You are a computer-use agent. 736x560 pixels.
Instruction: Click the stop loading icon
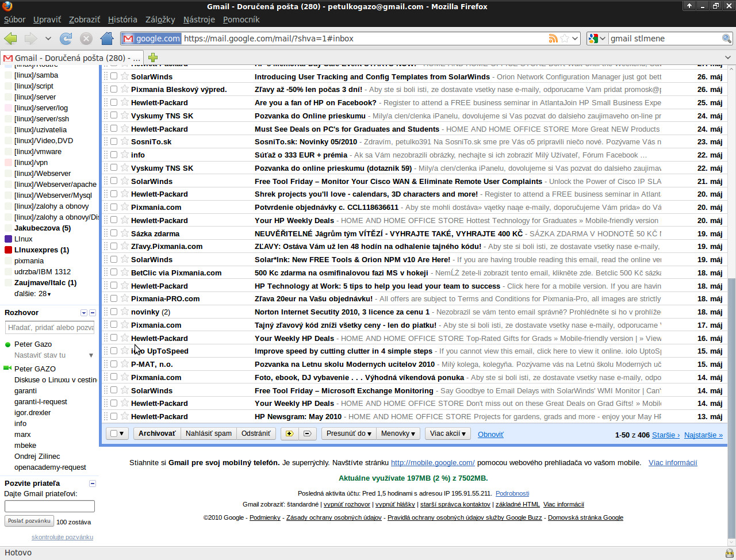coord(86,39)
